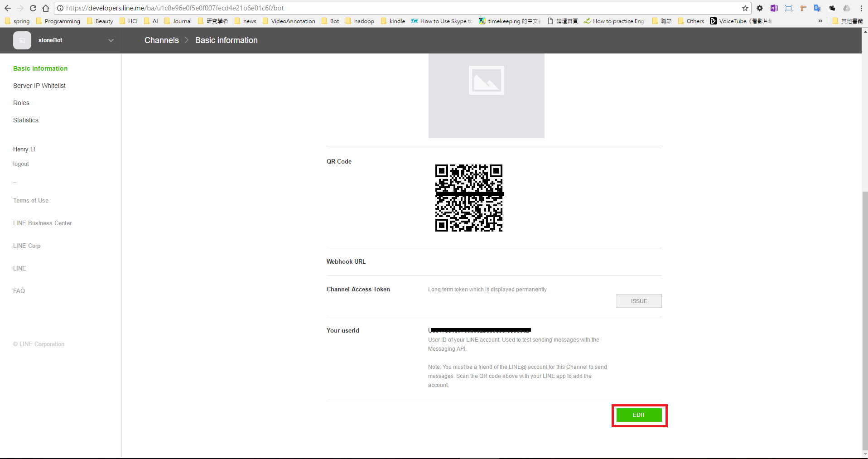868x459 pixels.
Task: Open the timekeeping bookmark
Action: pyautogui.click(x=510, y=21)
